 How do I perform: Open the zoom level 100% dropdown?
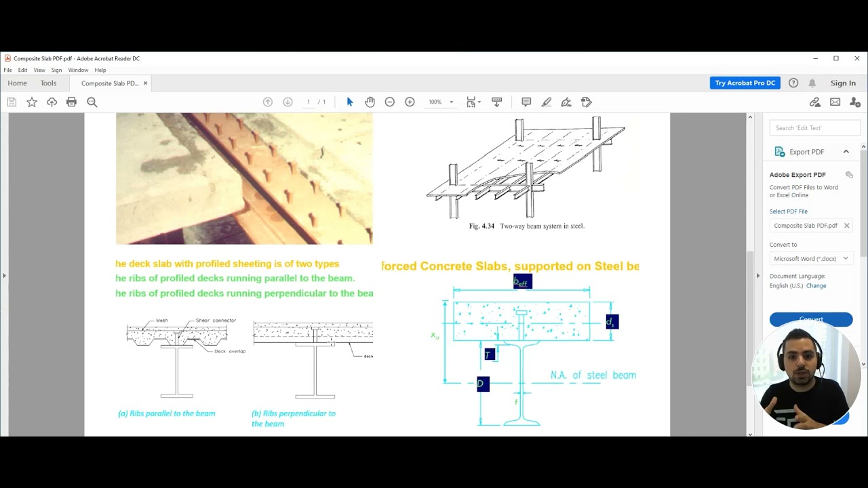click(441, 102)
